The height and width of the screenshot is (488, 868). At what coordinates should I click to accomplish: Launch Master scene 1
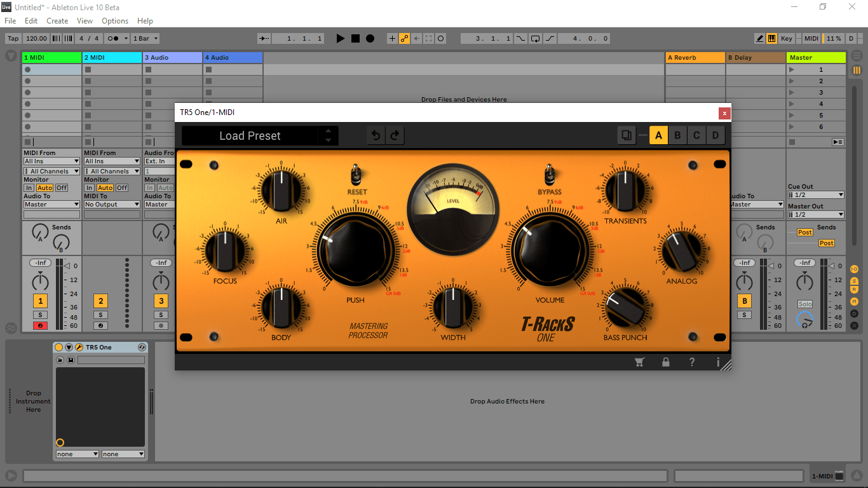(791, 70)
